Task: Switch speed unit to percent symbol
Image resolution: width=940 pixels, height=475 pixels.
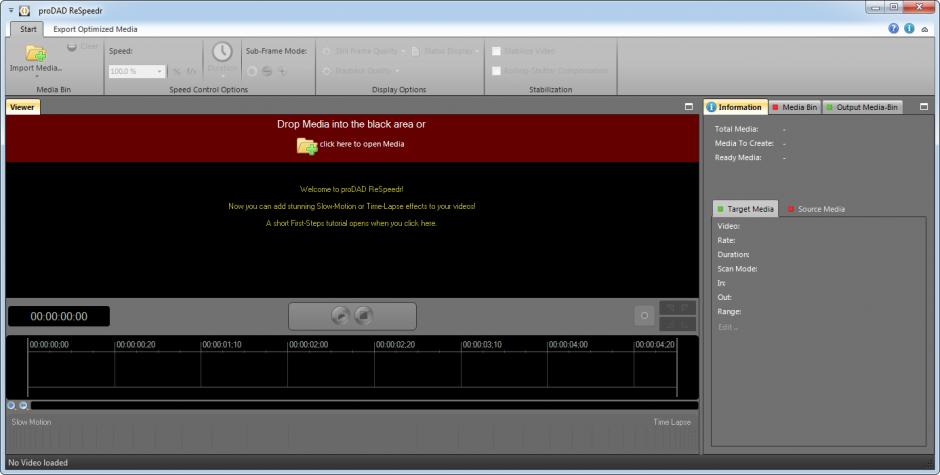Action: (x=176, y=71)
